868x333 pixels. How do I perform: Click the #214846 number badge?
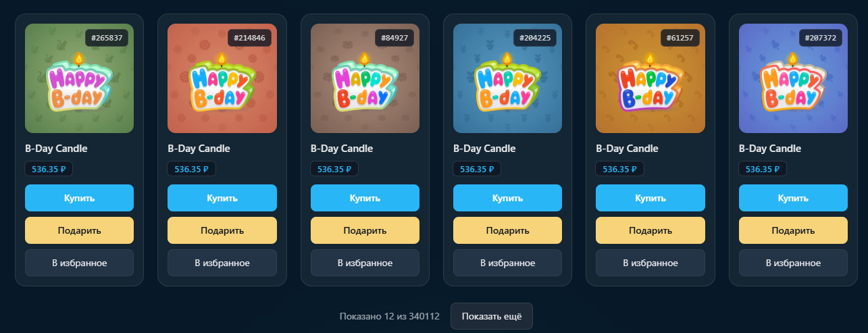tap(249, 38)
